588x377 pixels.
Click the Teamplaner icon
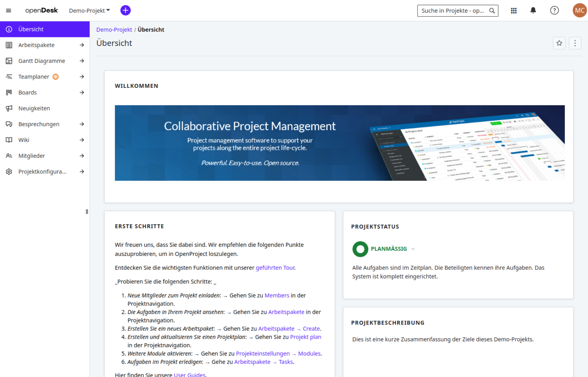pyautogui.click(x=9, y=77)
